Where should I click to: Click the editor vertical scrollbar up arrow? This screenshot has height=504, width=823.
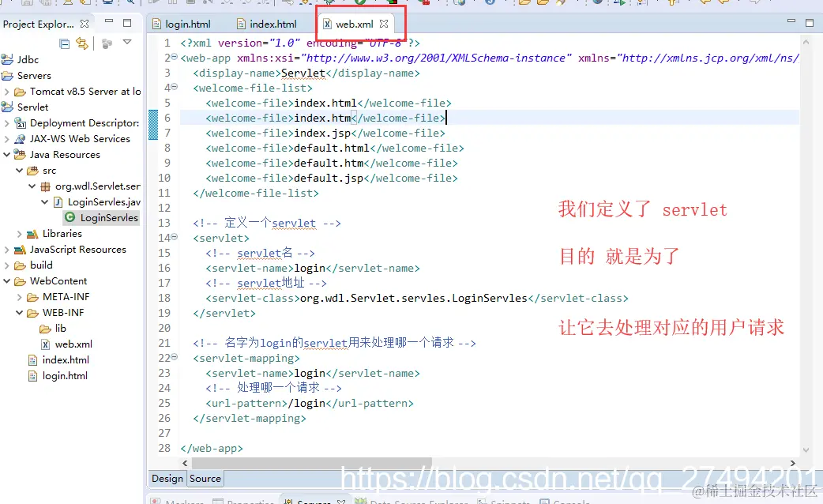coord(806,41)
